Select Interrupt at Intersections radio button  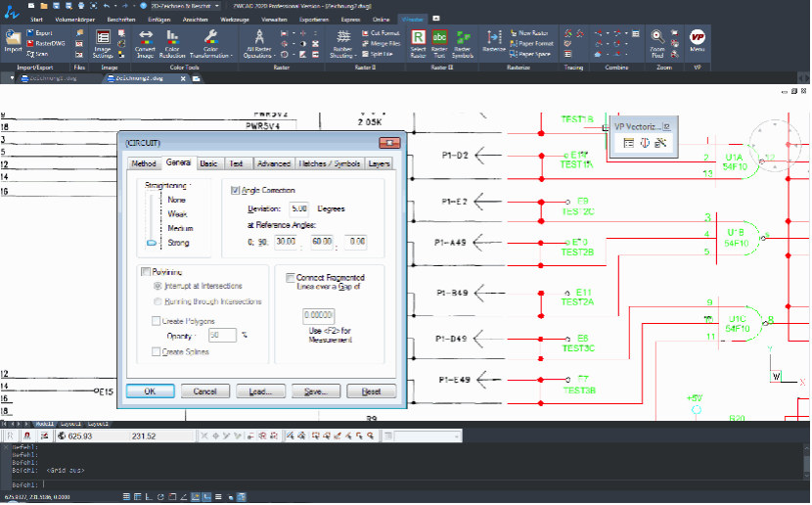coord(158,286)
